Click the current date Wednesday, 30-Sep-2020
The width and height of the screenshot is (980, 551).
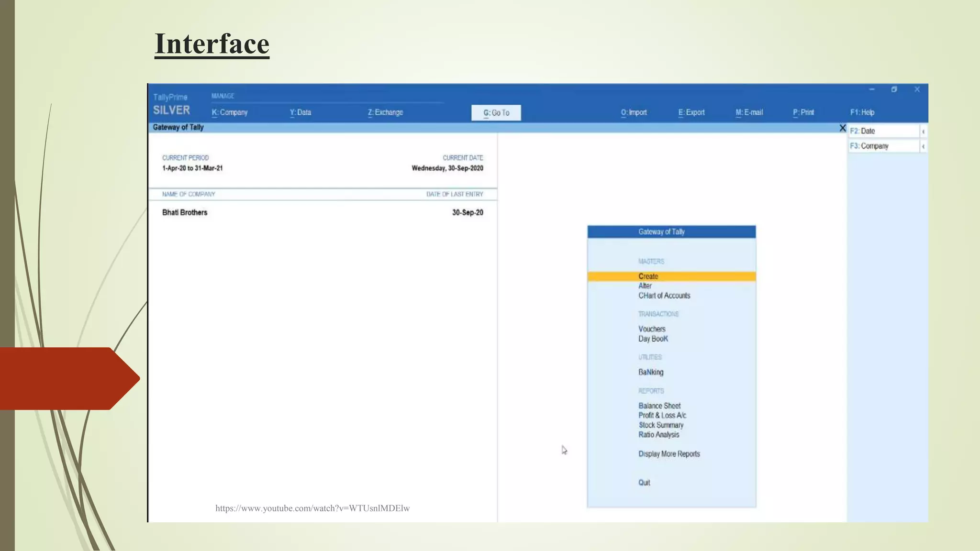447,168
